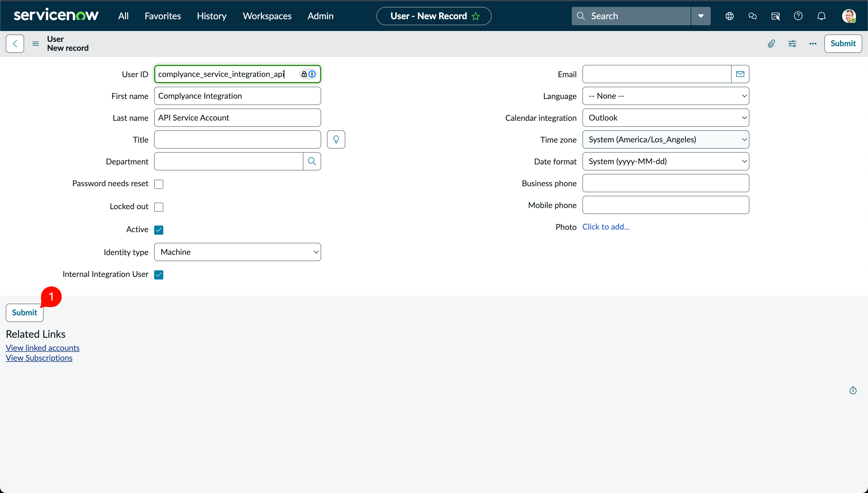Expand the Time zone dropdown
This screenshot has width=868, height=493.
coord(665,139)
